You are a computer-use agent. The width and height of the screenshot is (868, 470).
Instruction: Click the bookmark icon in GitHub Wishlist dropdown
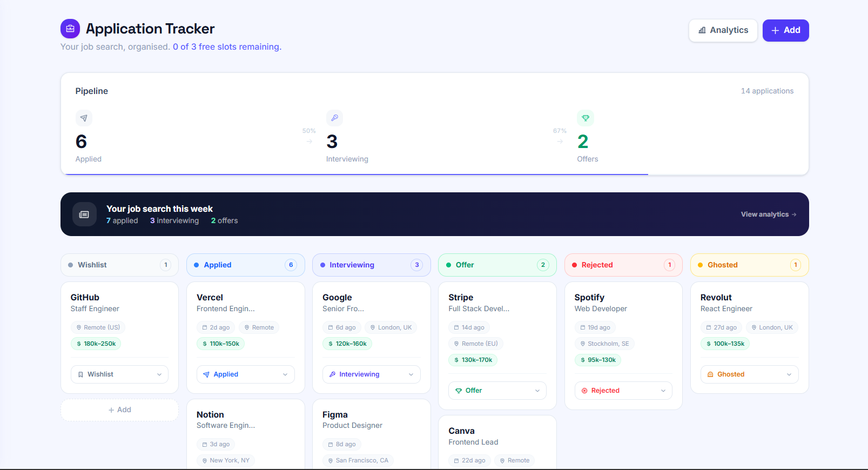pyautogui.click(x=81, y=374)
